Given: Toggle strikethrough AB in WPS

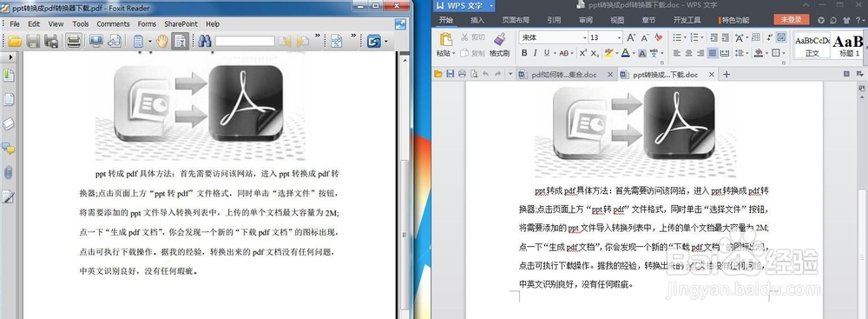Looking at the screenshot, I should [563, 53].
